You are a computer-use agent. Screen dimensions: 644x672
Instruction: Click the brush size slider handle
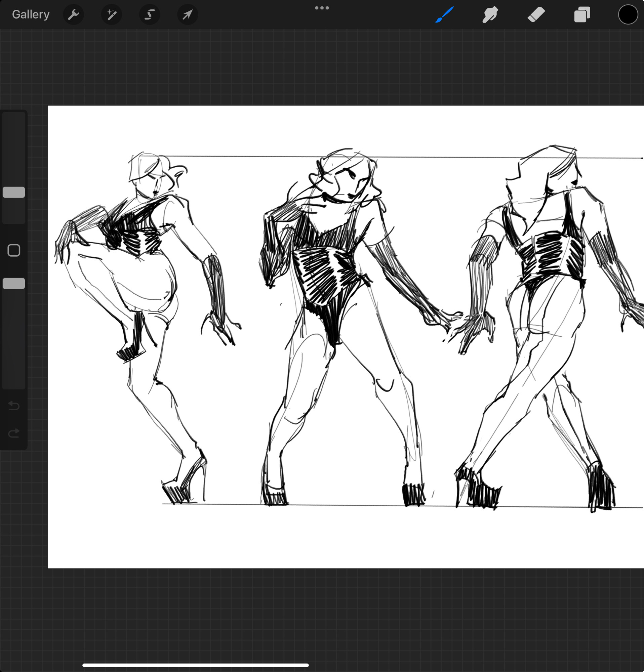click(x=14, y=192)
